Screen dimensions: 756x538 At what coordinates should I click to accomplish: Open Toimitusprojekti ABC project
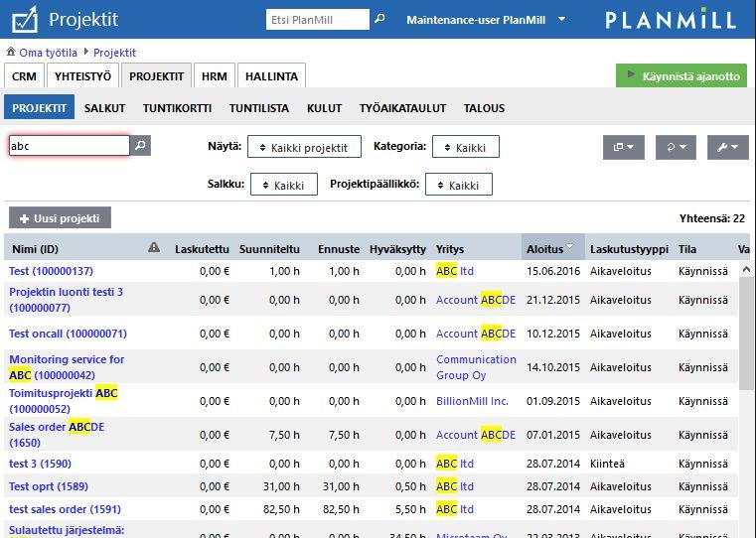64,401
